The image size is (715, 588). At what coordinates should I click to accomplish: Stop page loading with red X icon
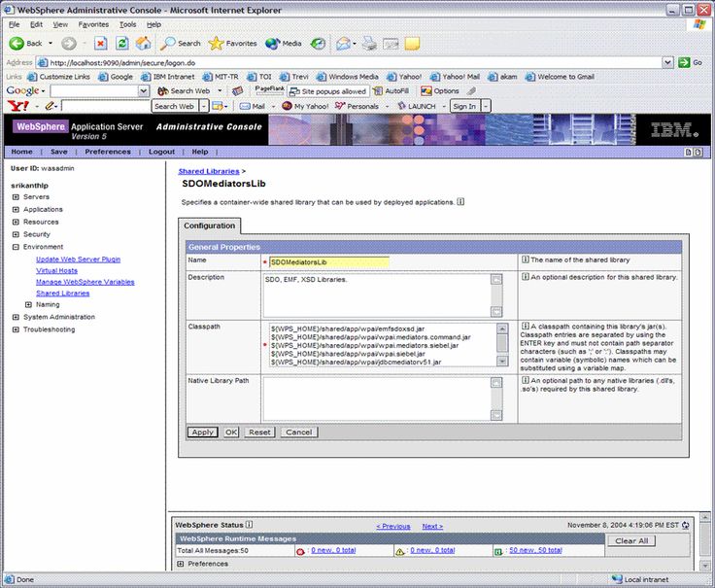tap(100, 44)
